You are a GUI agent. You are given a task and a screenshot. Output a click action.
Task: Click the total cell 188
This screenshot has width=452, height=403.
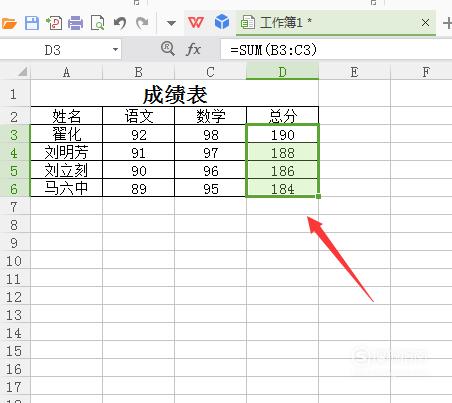tap(282, 152)
